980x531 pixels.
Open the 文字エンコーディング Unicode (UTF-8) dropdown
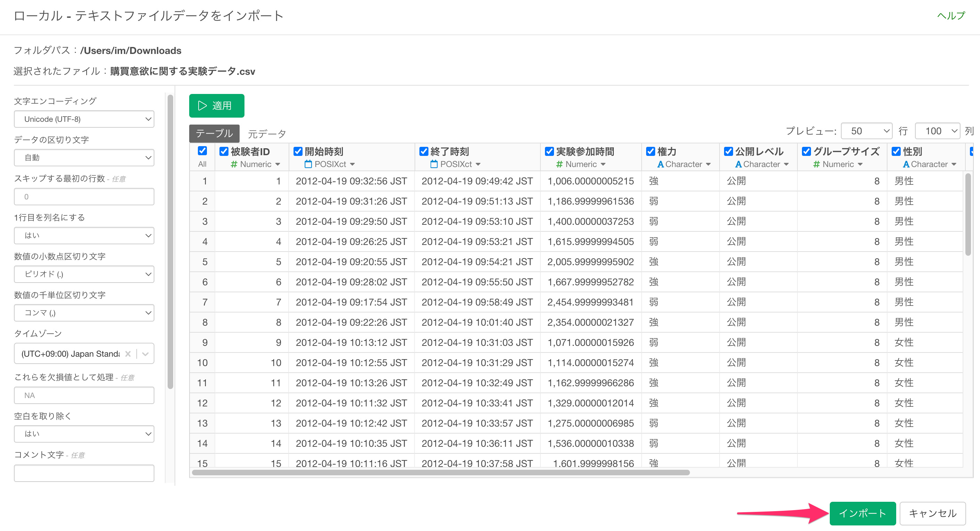click(84, 119)
